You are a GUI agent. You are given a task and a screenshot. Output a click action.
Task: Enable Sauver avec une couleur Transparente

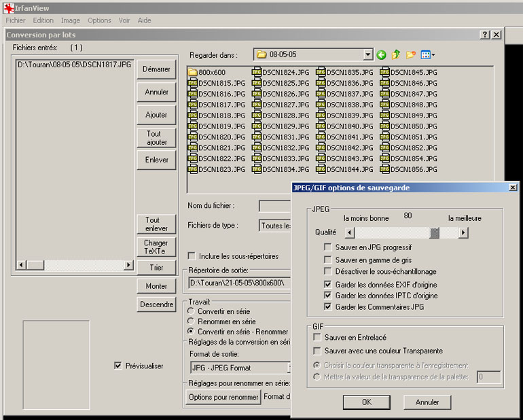(317, 351)
